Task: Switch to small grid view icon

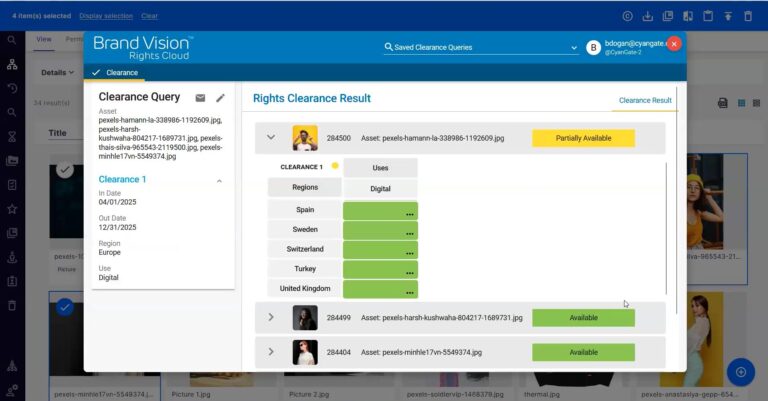Action: point(757,103)
